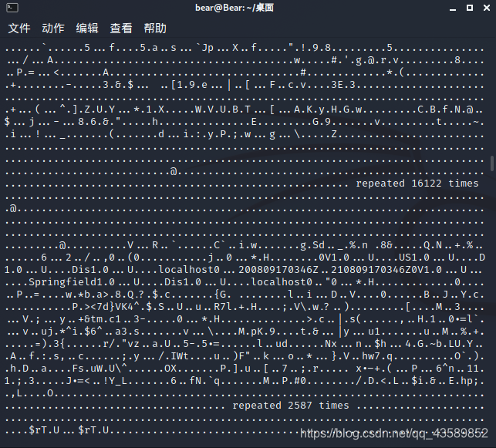Click the text '0V1.0' after '*.H'

334,258
